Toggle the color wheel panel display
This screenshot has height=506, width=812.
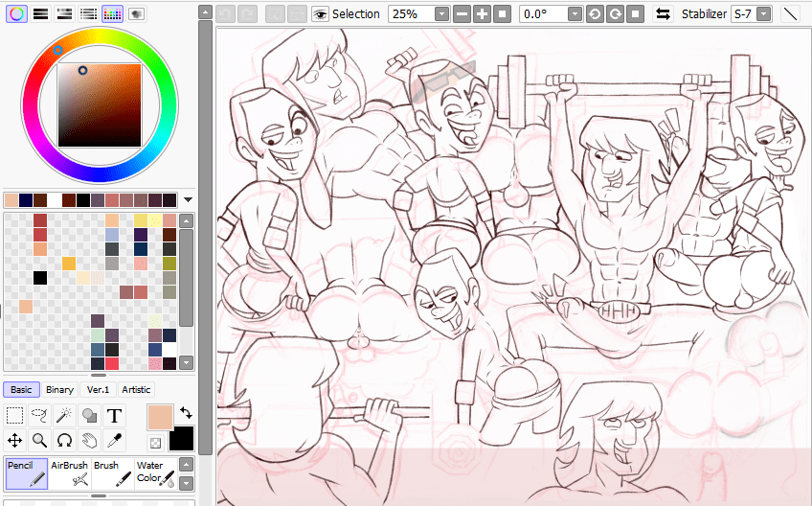point(16,14)
